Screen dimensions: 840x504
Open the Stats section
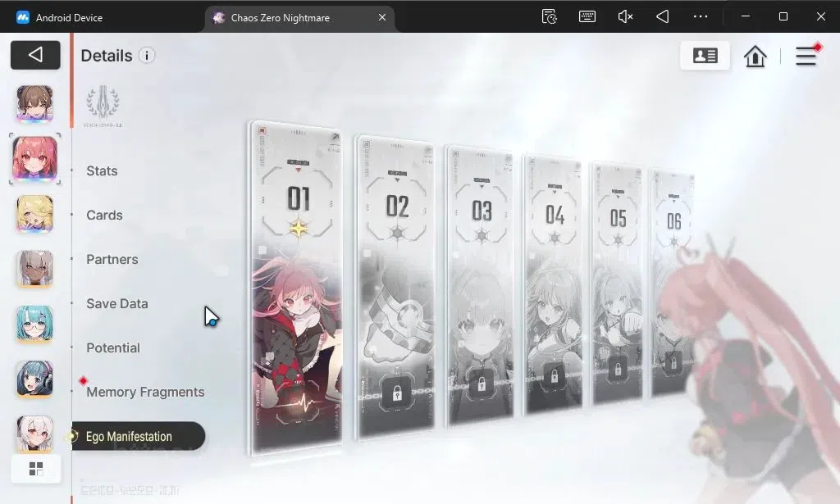pos(102,170)
